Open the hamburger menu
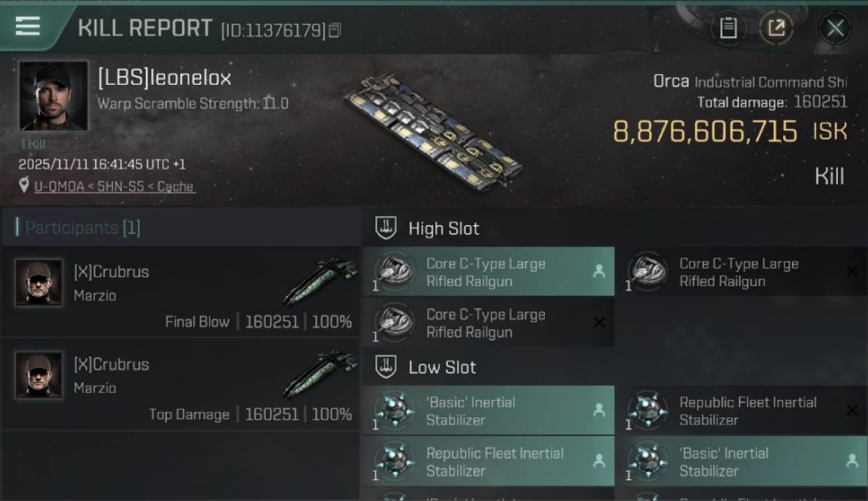The image size is (868, 501). [27, 27]
